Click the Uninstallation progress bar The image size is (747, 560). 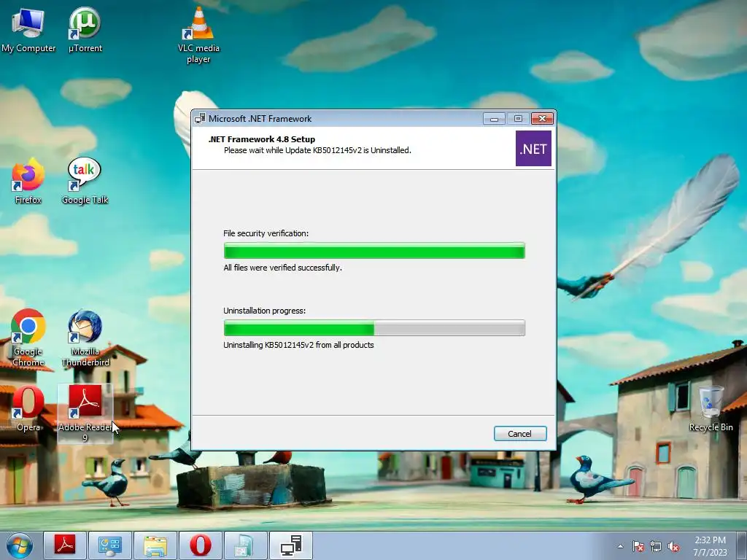[x=374, y=327]
